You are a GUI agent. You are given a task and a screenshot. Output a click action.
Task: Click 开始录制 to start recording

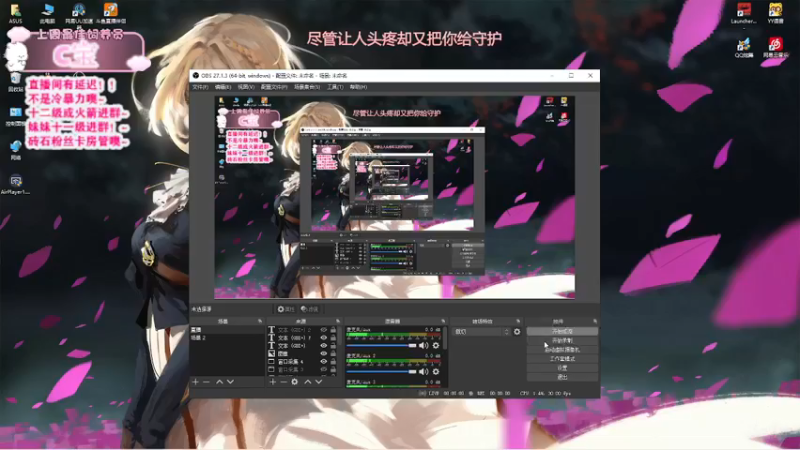click(x=562, y=340)
